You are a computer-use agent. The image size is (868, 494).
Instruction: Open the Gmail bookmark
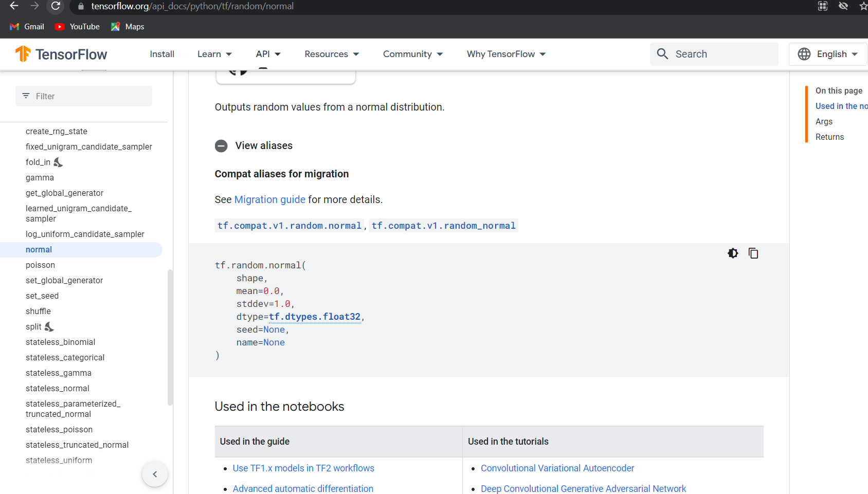[27, 27]
